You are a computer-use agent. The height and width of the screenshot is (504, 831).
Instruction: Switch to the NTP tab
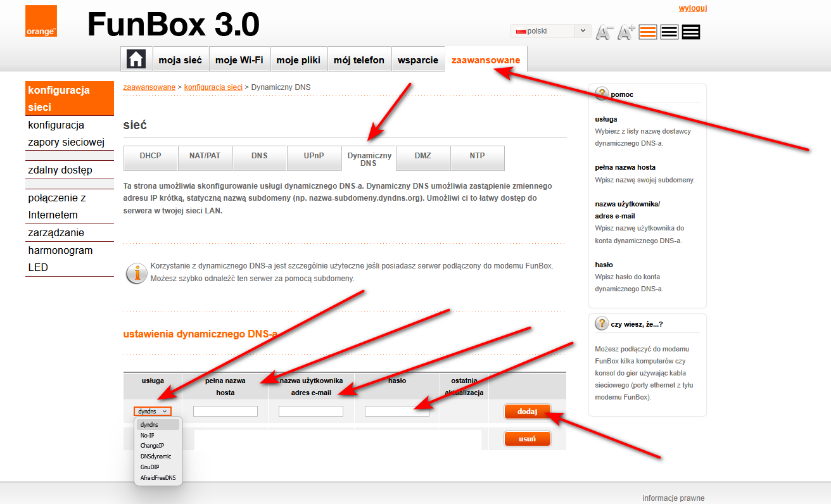click(x=478, y=158)
